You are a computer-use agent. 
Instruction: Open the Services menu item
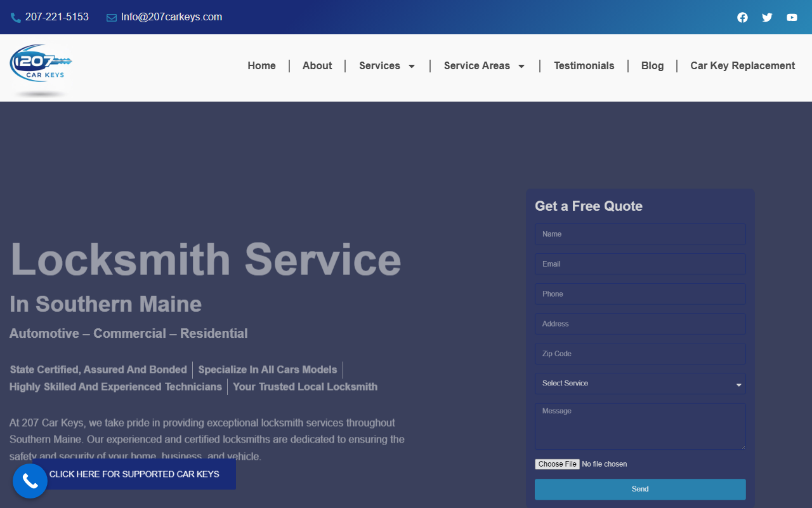click(379, 65)
